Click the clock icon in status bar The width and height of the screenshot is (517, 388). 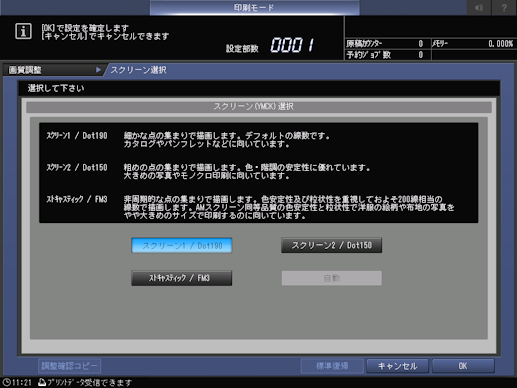coord(6,382)
